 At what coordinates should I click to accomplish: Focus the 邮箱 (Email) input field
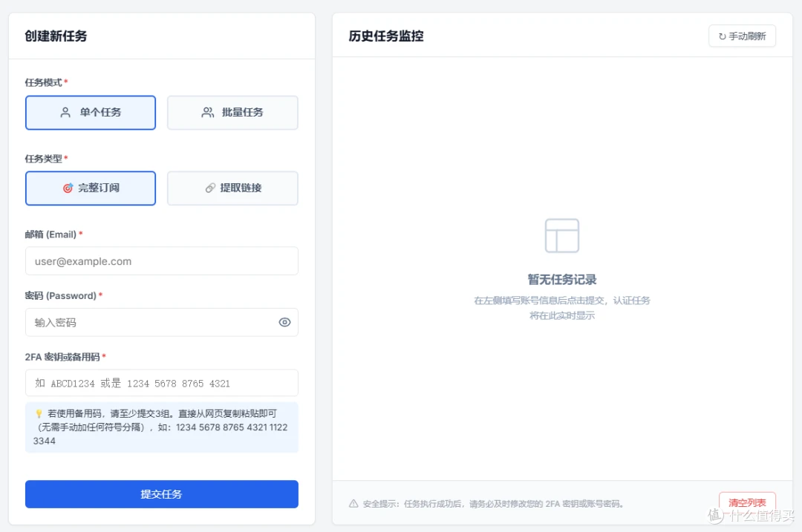[x=162, y=261]
